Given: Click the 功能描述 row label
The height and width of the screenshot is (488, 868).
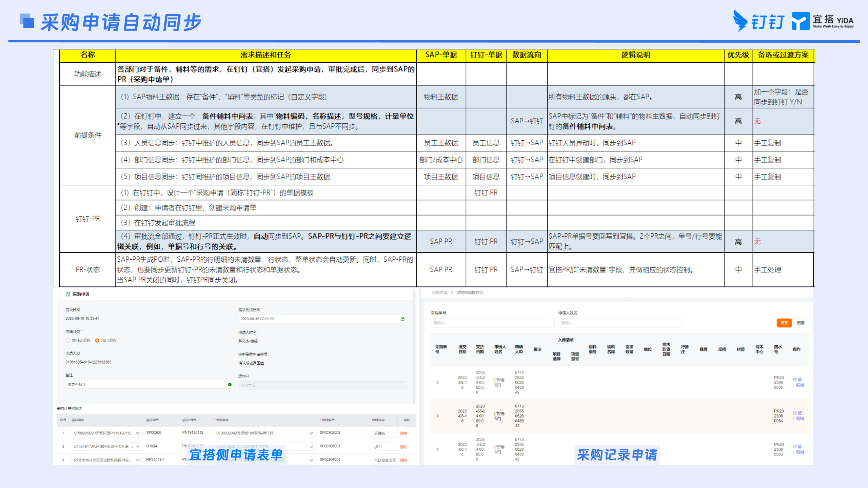Looking at the screenshot, I should (87, 74).
